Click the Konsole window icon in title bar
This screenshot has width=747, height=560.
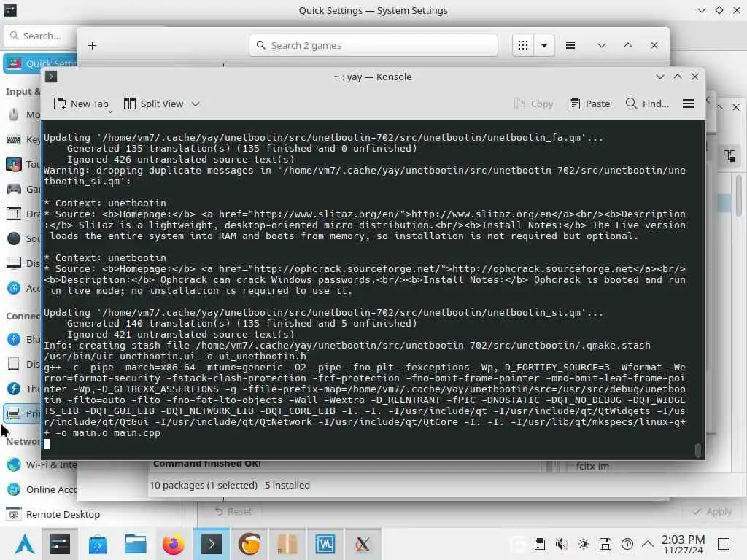51,77
